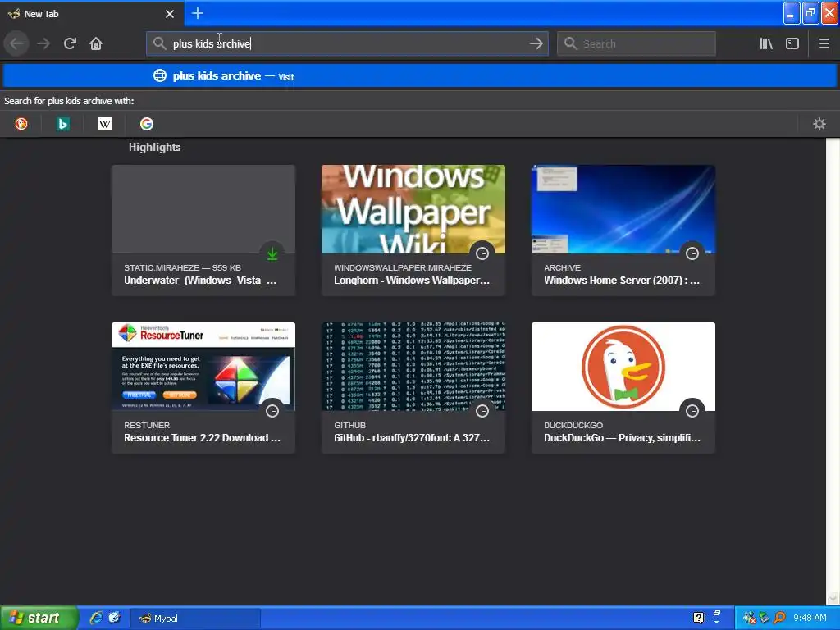This screenshot has width=840, height=630.
Task: Click history clock badge on Windows Home Server card
Action: [692, 253]
